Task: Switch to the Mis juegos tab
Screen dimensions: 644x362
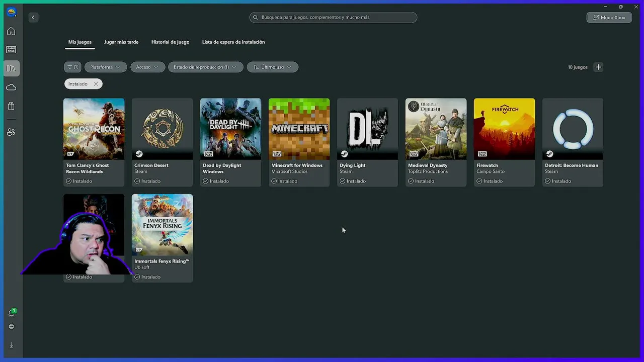Action: 80,42
